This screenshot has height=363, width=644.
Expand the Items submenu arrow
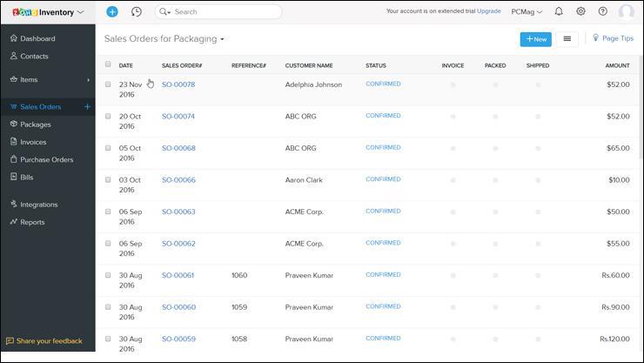coord(88,80)
